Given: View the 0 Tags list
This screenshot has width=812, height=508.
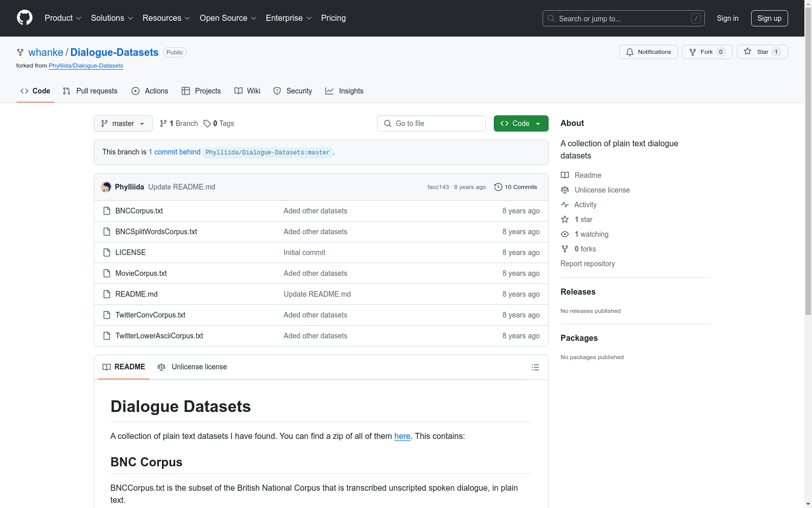Looking at the screenshot, I should tap(219, 123).
